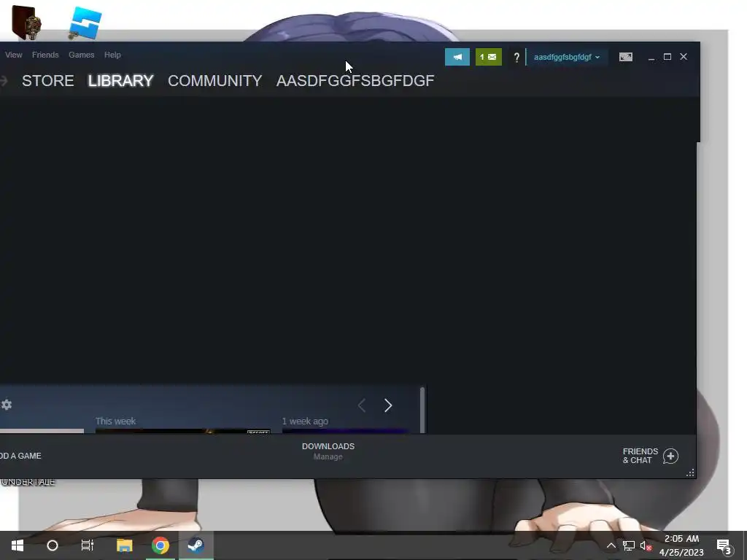Open File Explorer from the taskbar
This screenshot has width=747, height=560.
point(124,545)
